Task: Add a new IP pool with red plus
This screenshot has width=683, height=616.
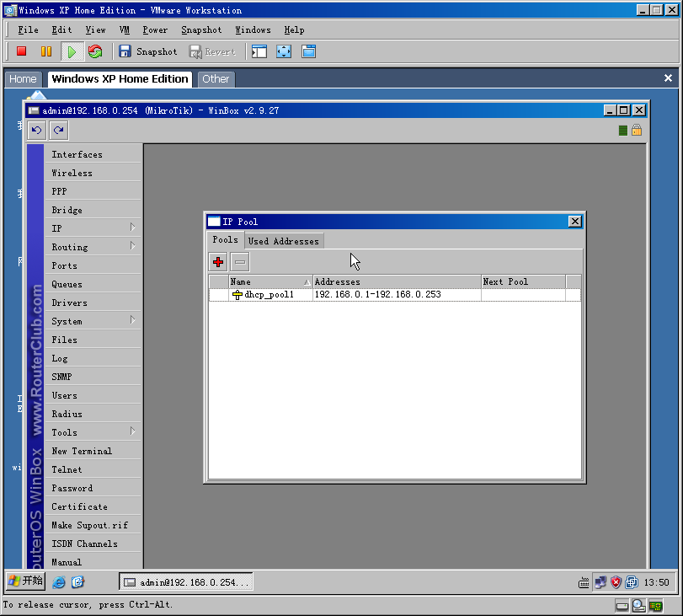Action: pyautogui.click(x=218, y=261)
